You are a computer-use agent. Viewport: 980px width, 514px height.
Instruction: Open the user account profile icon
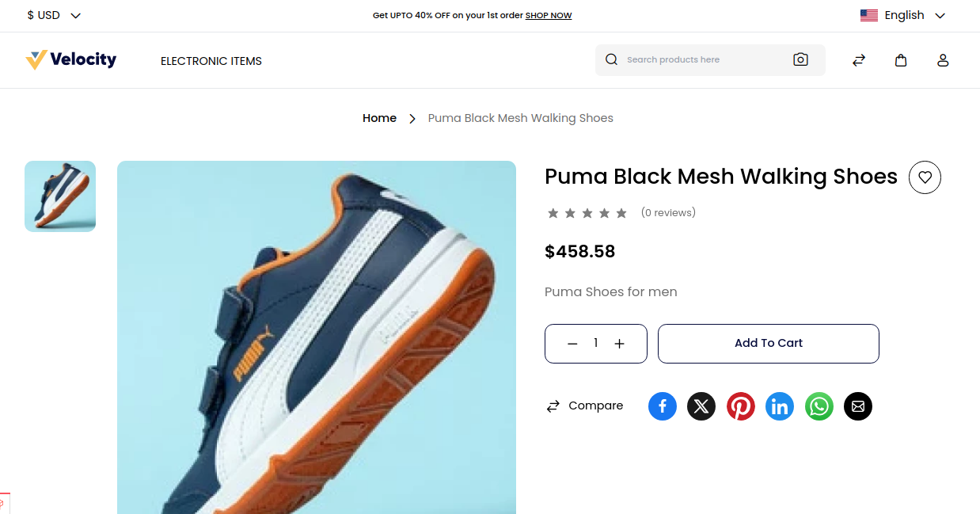943,60
